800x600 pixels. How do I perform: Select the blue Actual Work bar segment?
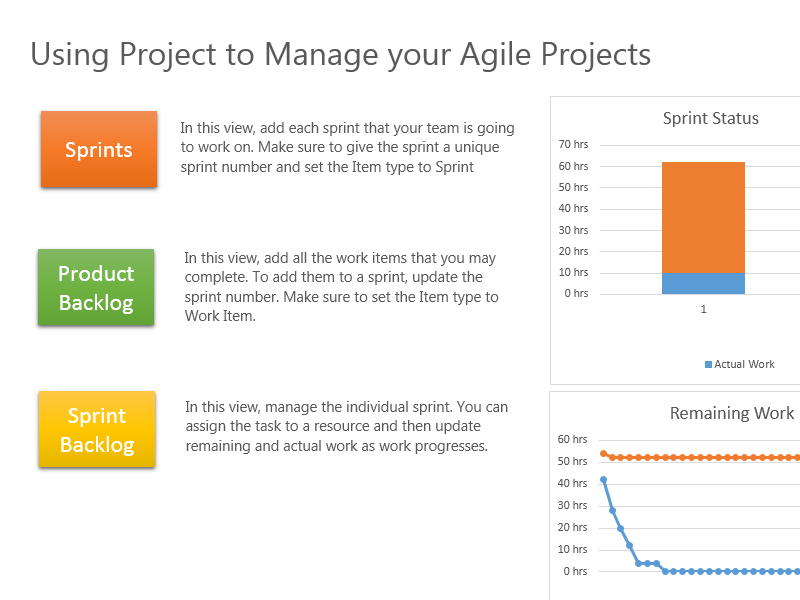pyautogui.click(x=703, y=283)
